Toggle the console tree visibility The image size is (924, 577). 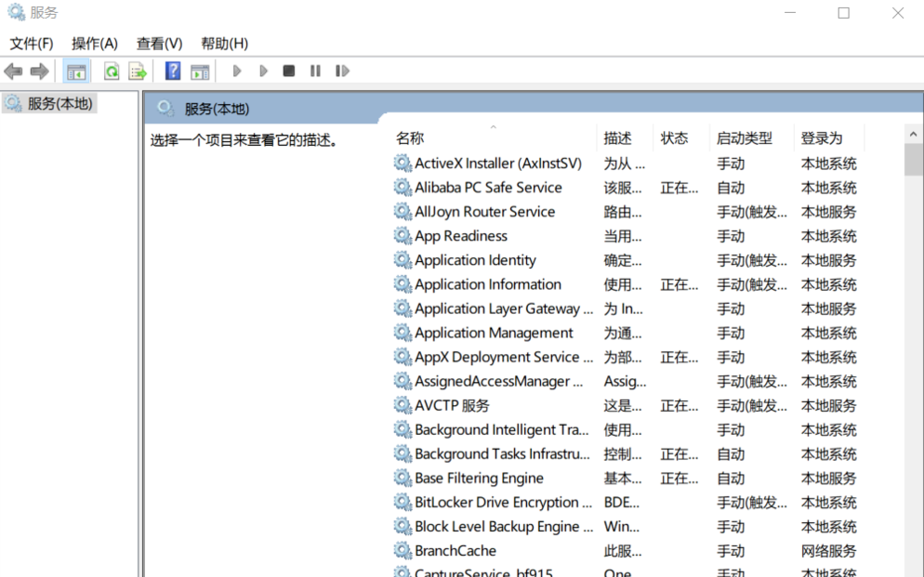pos(75,71)
